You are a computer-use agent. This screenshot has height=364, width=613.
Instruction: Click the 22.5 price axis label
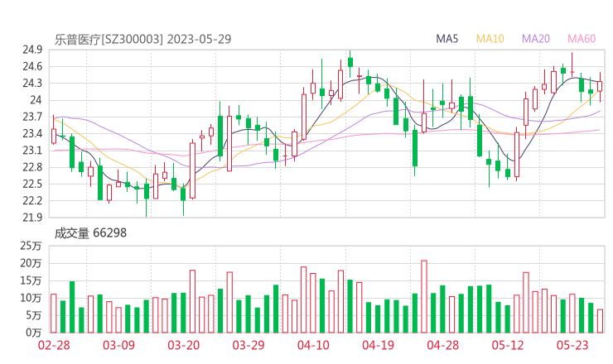(32, 184)
